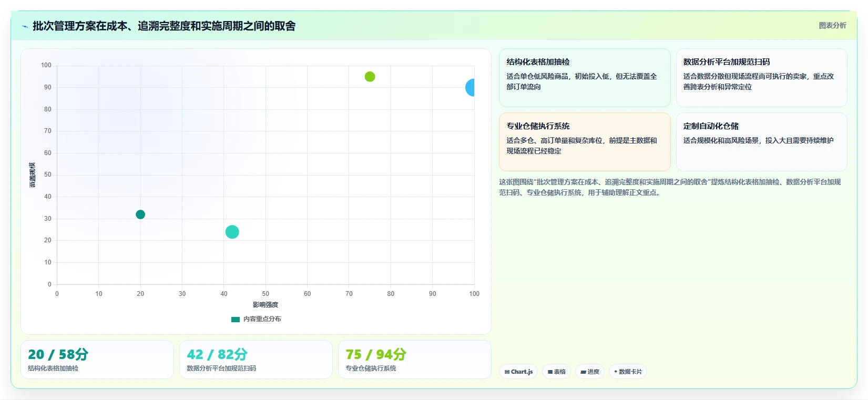868x400 pixels.
Task: Click the card description 适合数据分散但现场流程
Action: coord(759,81)
